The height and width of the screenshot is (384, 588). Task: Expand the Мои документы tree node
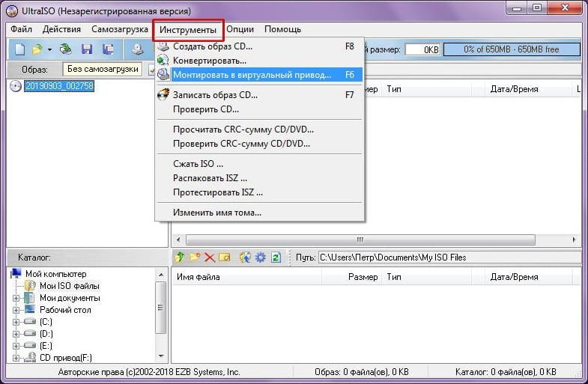tap(16, 298)
